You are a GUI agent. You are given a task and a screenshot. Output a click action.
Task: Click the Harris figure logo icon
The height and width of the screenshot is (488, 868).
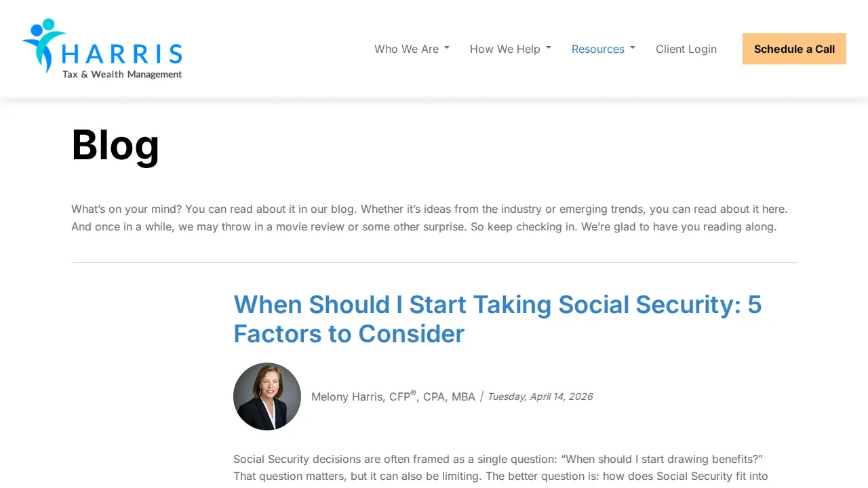click(43, 45)
